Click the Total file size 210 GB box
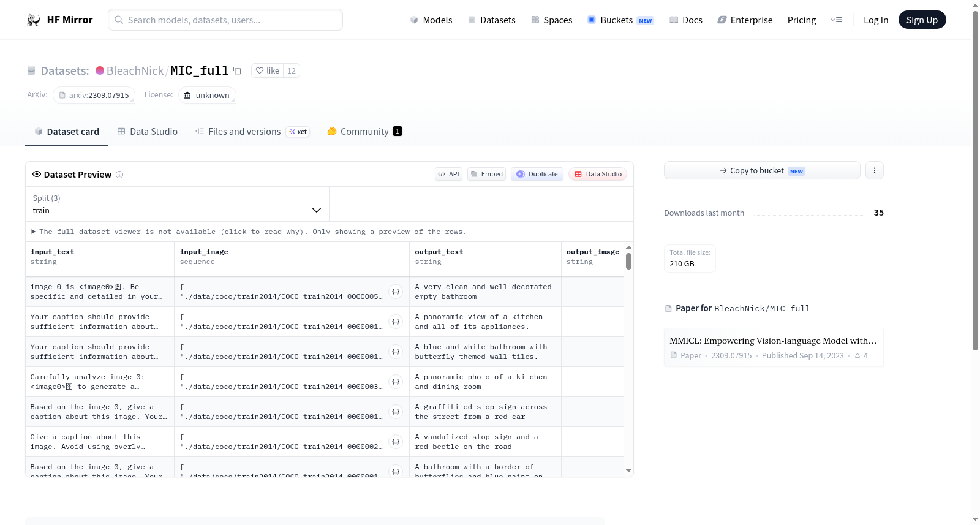Screen dimensions: 980x525 point(690,259)
